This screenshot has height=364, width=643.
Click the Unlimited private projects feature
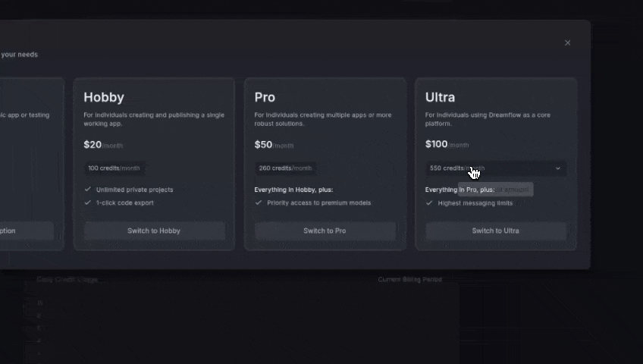[134, 190]
